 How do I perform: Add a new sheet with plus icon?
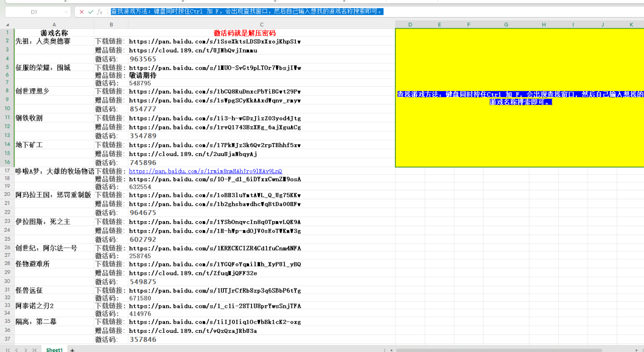[72, 349]
